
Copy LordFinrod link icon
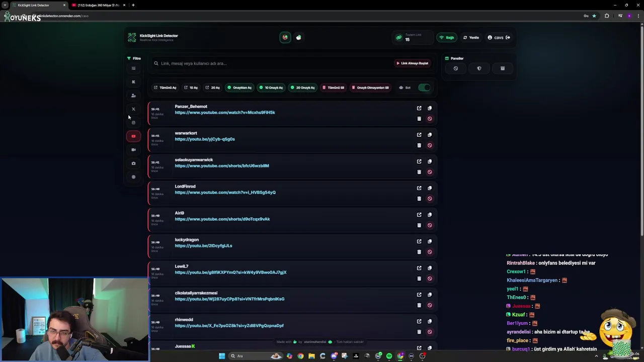point(430,188)
